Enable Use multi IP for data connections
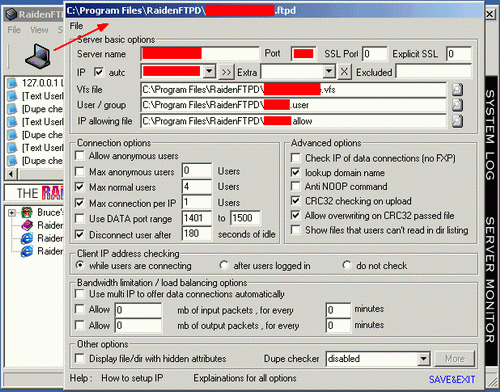The image size is (500, 392). point(80,294)
